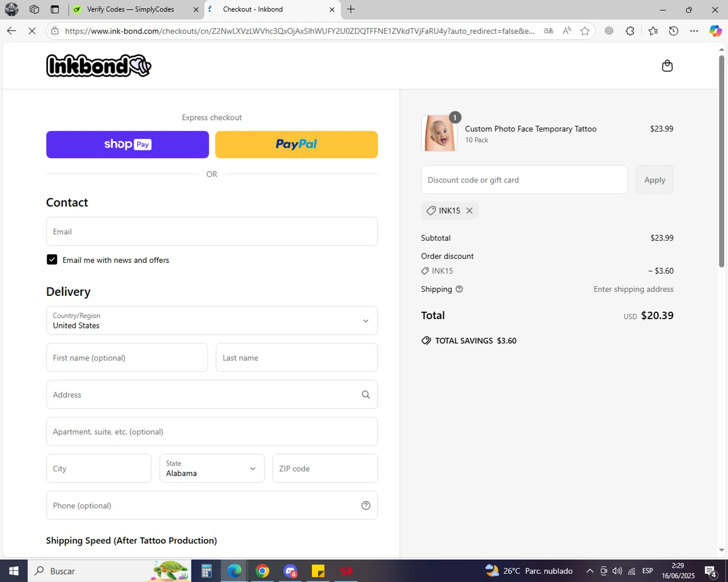
Task: Open Google Chrome from taskbar
Action: [x=263, y=571]
